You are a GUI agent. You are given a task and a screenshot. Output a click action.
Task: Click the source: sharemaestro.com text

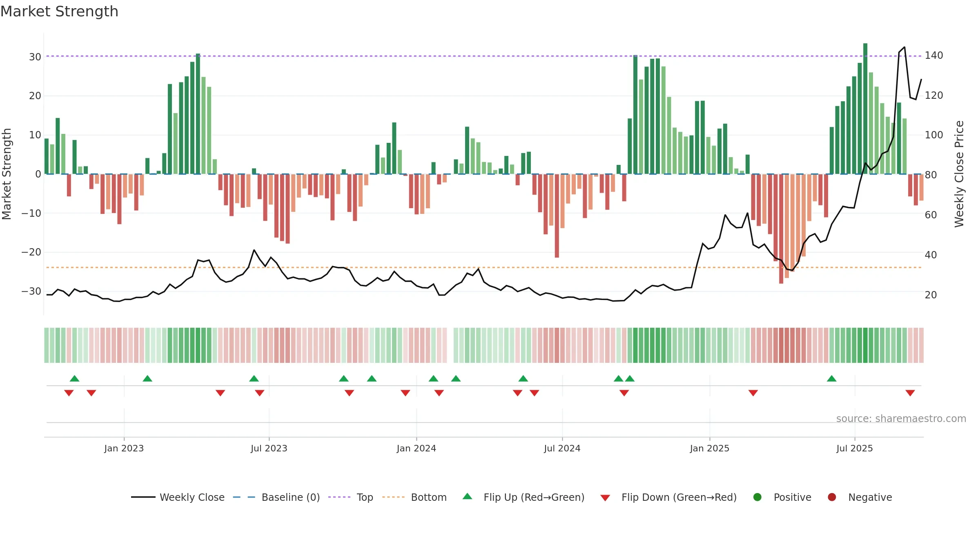[901, 418]
